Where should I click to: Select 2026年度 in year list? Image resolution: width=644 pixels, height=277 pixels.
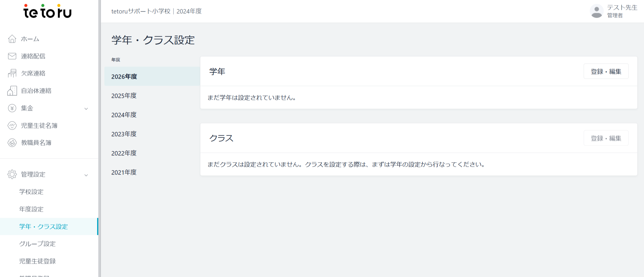click(x=152, y=76)
